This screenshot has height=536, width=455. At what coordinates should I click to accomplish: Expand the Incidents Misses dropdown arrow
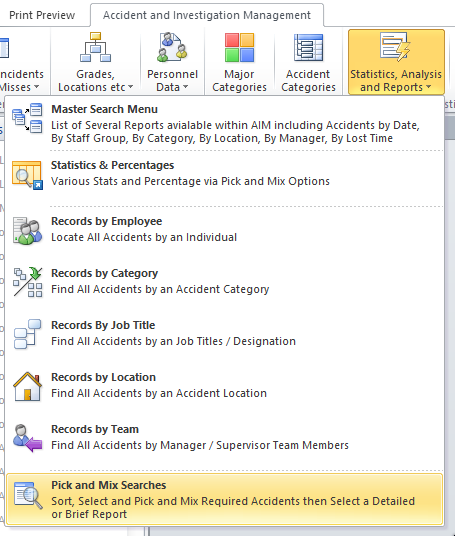coord(36,87)
